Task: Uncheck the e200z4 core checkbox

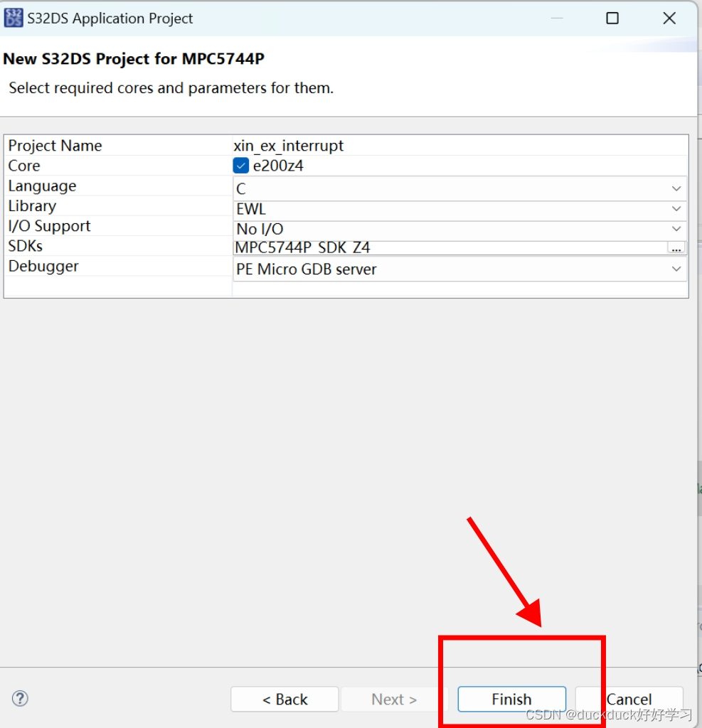Action: click(240, 166)
